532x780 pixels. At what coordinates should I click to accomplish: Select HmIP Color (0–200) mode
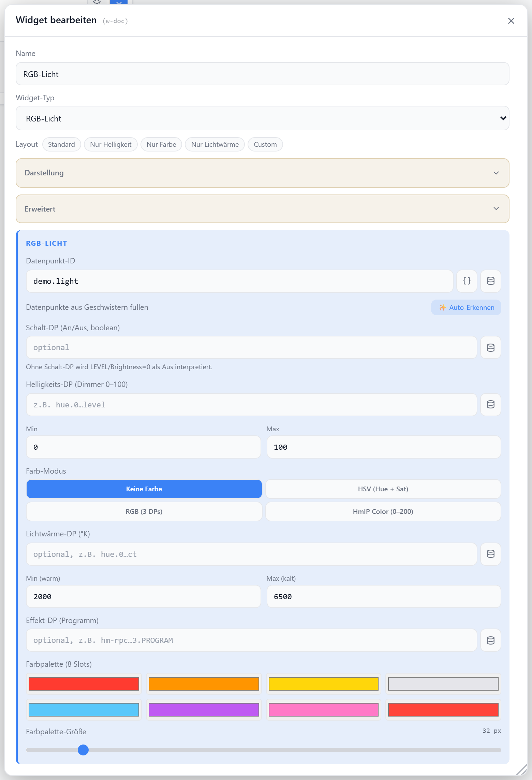tap(383, 511)
